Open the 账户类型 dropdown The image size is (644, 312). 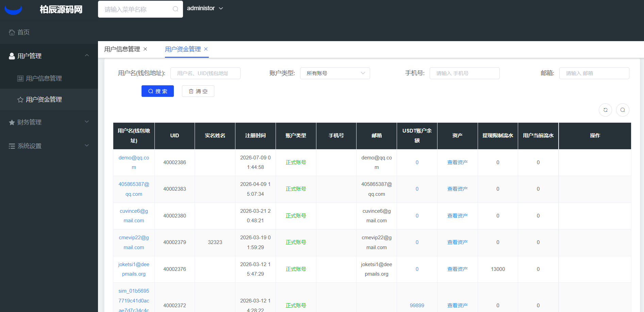(x=335, y=73)
